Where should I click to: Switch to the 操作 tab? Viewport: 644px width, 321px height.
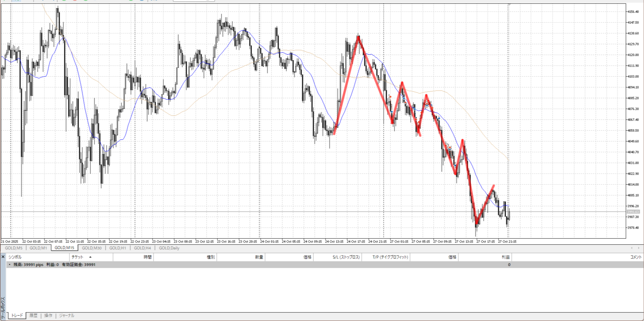(x=48, y=316)
